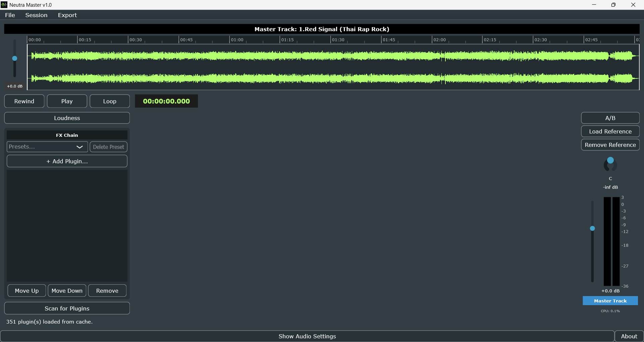Click Load Reference
The width and height of the screenshot is (644, 342).
[x=610, y=131]
